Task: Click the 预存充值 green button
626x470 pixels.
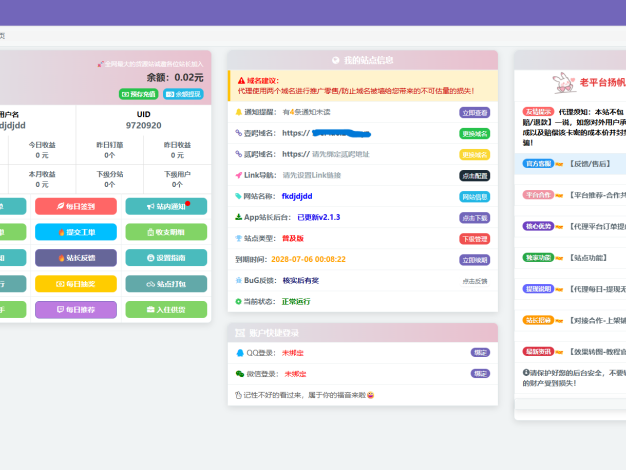Action: click(x=138, y=94)
